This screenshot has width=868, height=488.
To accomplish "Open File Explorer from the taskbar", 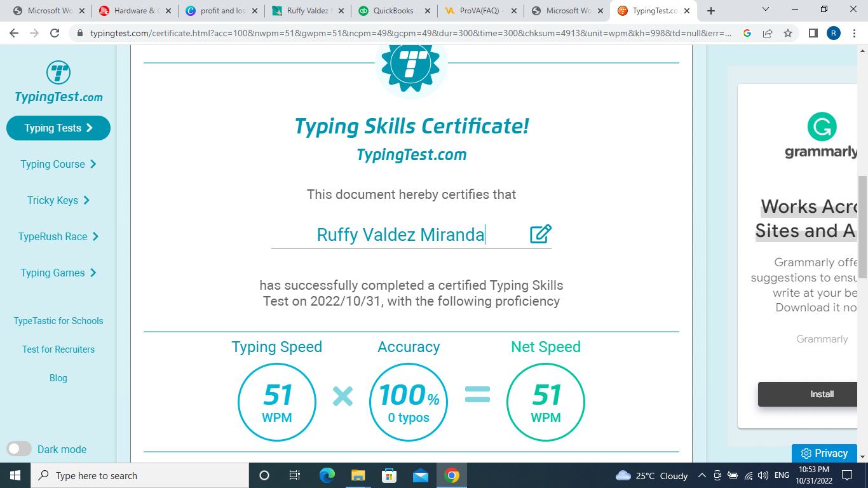I will click(358, 475).
